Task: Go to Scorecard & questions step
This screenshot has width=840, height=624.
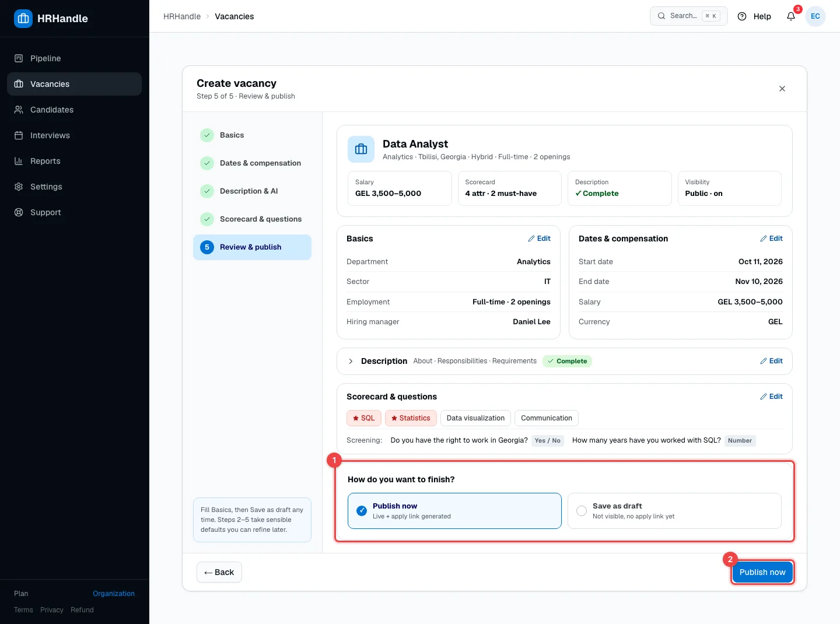Action: click(252, 219)
